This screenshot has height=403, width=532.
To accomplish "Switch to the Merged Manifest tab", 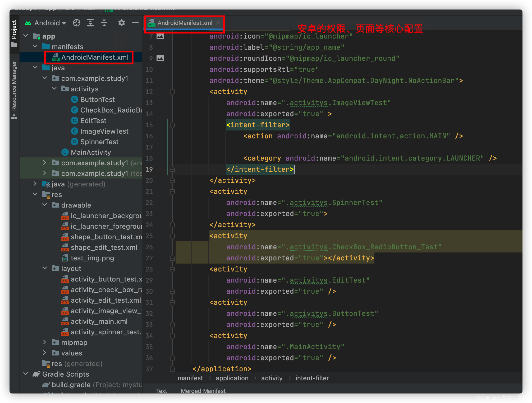I will pos(203,391).
